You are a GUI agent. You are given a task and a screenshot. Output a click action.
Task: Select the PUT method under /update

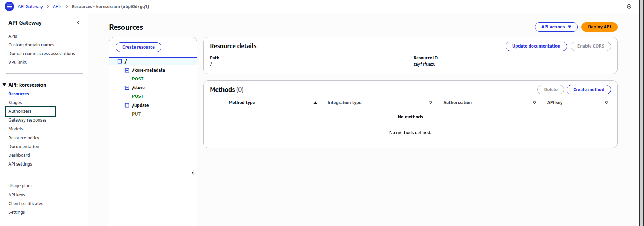click(x=136, y=114)
